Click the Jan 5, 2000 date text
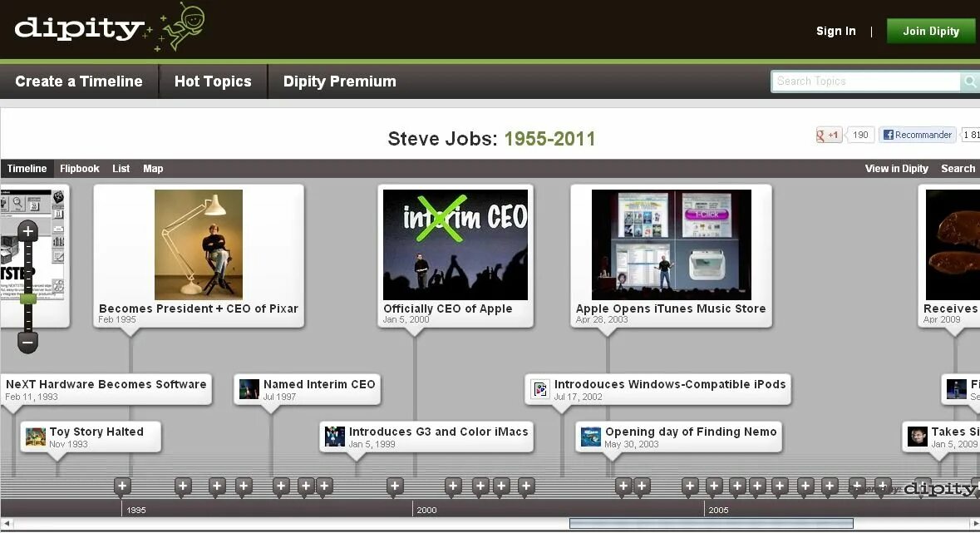Screen dimensions: 980x533 pos(406,319)
